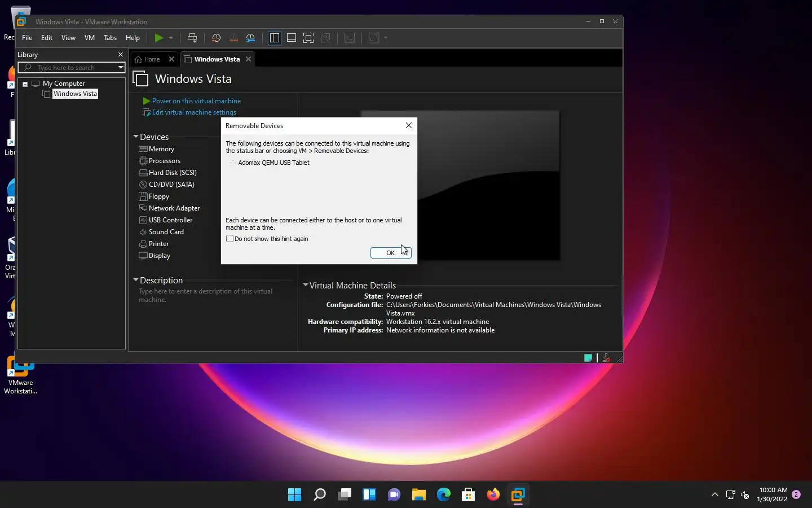
Task: Open the Snapshot Manager wrench-clock icon
Action: tap(251, 38)
